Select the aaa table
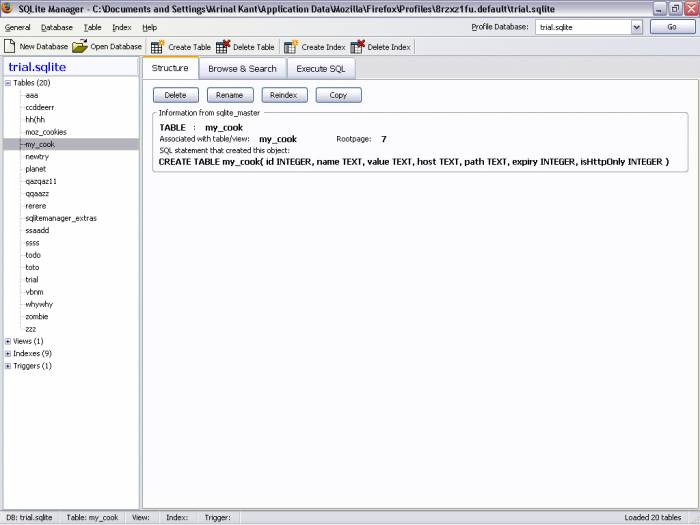This screenshot has height=525, width=700. pyautogui.click(x=32, y=96)
